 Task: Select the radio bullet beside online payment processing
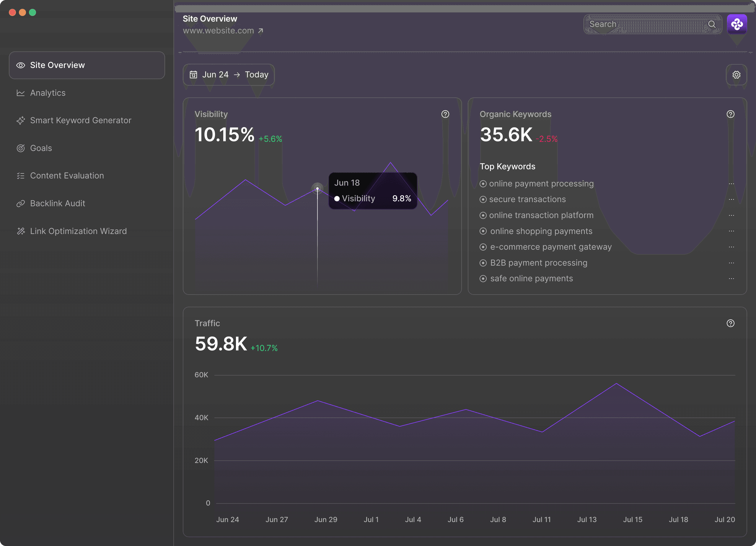click(x=483, y=184)
